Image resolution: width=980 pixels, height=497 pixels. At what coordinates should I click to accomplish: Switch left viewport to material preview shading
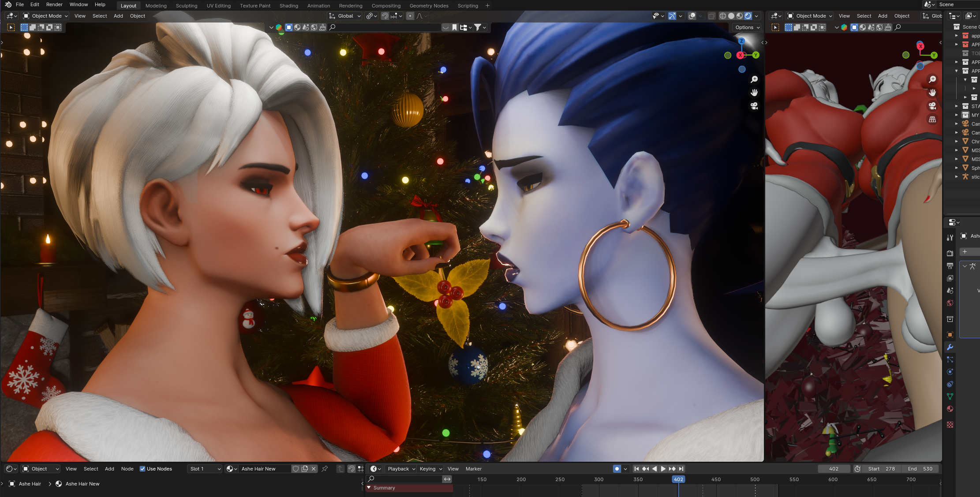click(740, 16)
